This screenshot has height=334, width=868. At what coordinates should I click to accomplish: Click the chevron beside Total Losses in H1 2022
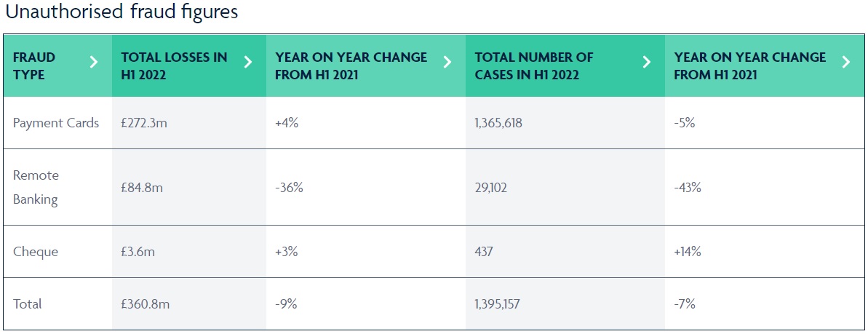[x=248, y=63]
